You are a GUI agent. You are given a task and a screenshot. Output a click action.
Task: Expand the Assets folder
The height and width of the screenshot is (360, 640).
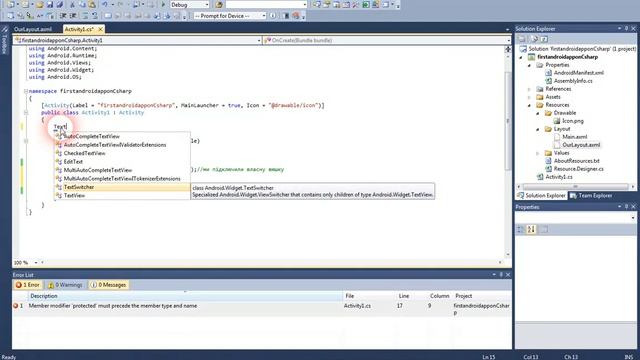pyautogui.click(x=529, y=97)
